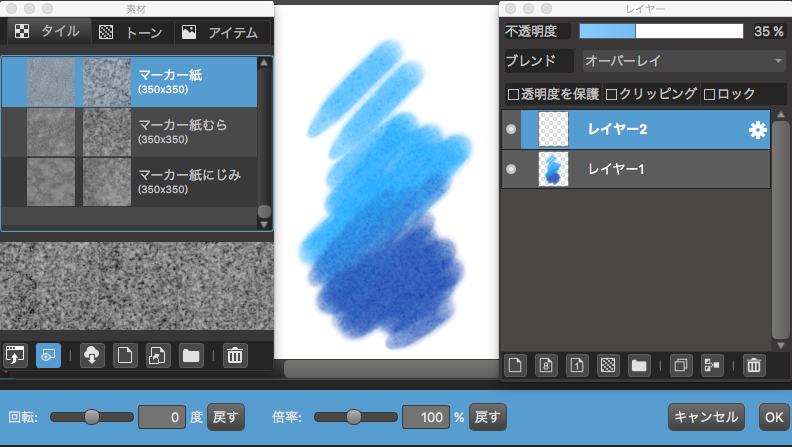Click the scale percentage input field

(x=426, y=417)
